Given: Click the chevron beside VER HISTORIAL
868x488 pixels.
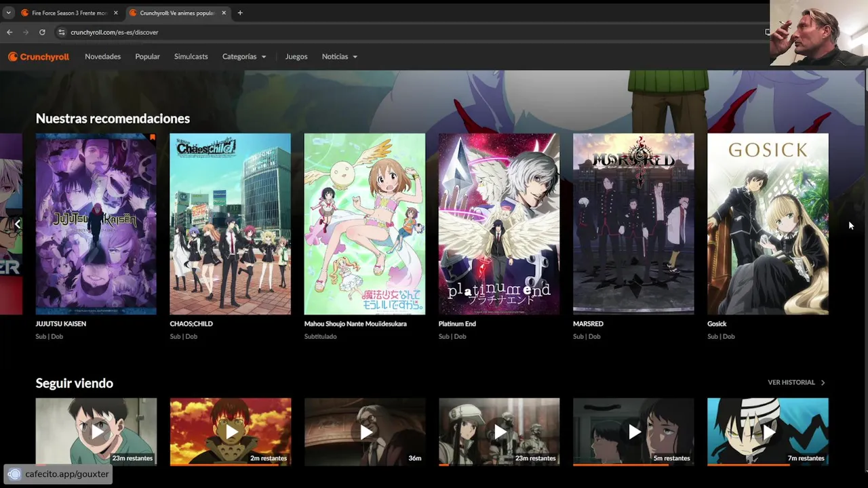Looking at the screenshot, I should coord(823,382).
